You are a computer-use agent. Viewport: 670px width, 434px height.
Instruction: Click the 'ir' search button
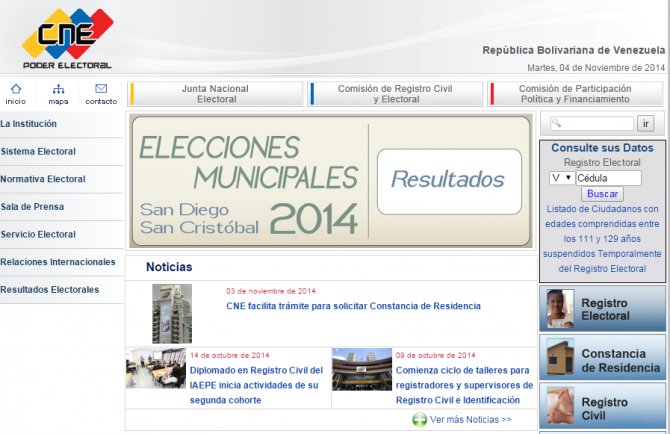[646, 124]
